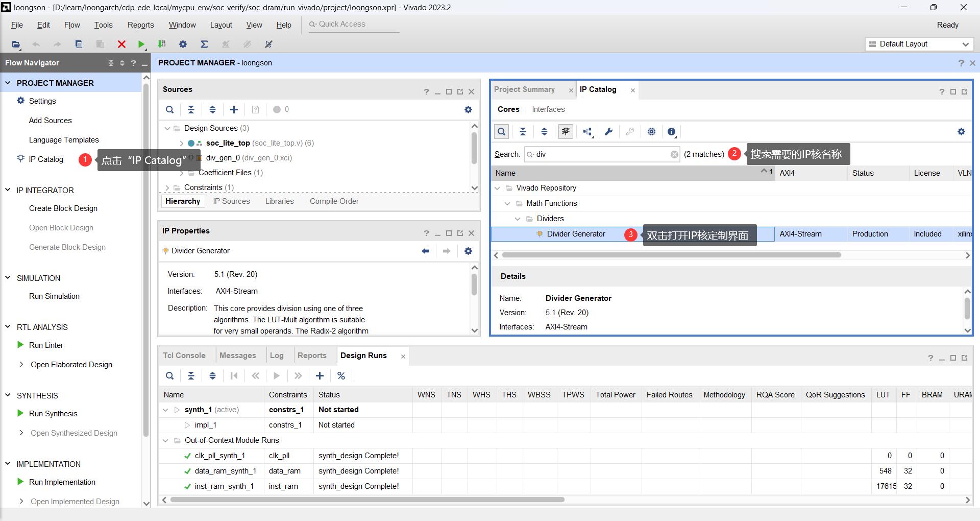Click the IP Catalog wrench customize icon
Image resolution: width=980 pixels, height=521 pixels.
click(608, 132)
